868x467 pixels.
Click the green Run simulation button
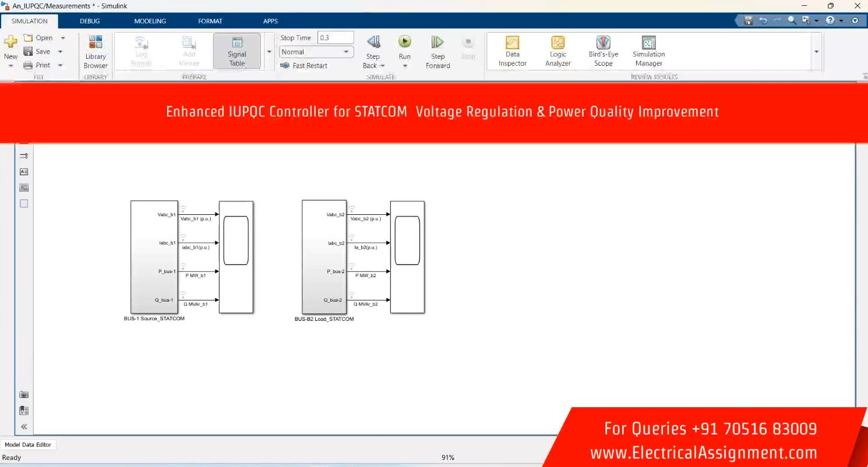coord(404,43)
